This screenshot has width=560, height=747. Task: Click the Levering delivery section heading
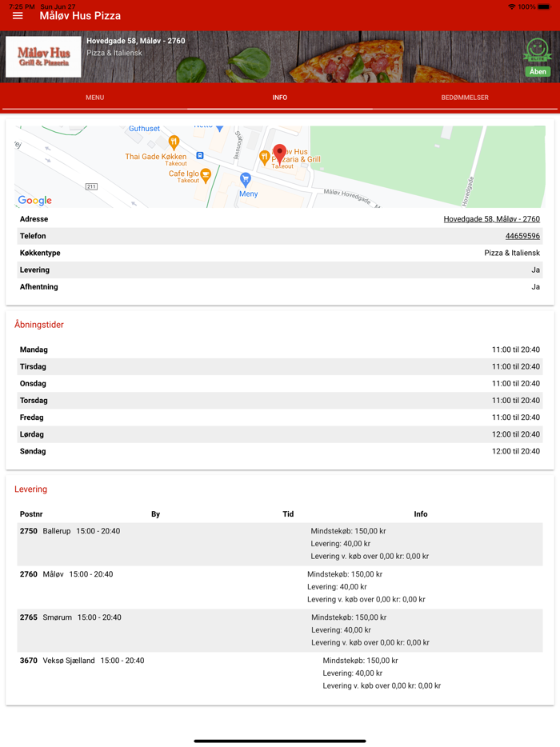[30, 489]
